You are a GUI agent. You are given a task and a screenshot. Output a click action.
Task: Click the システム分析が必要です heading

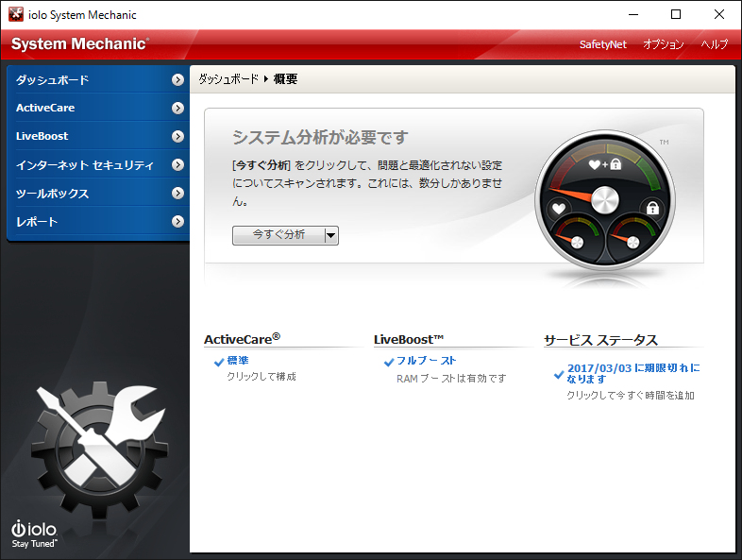320,137
